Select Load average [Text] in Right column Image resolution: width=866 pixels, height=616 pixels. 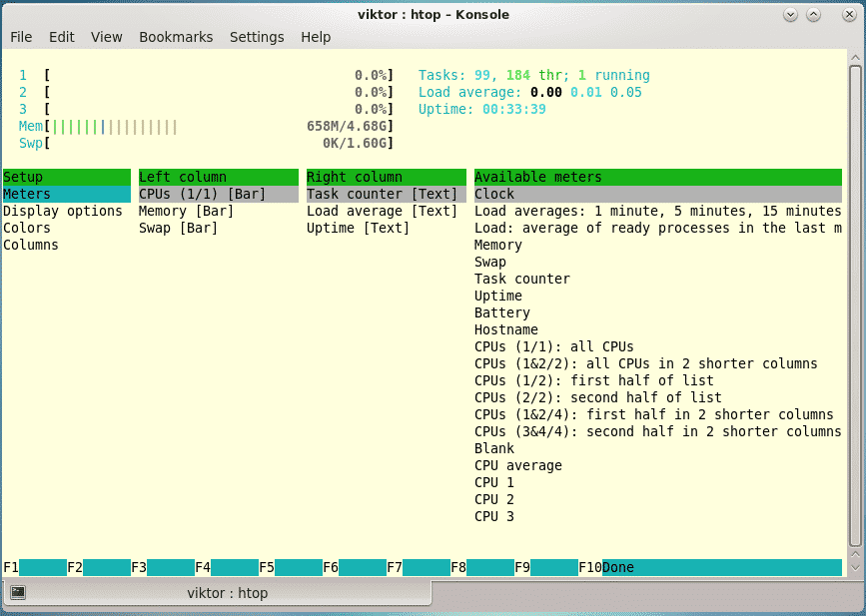click(x=382, y=211)
